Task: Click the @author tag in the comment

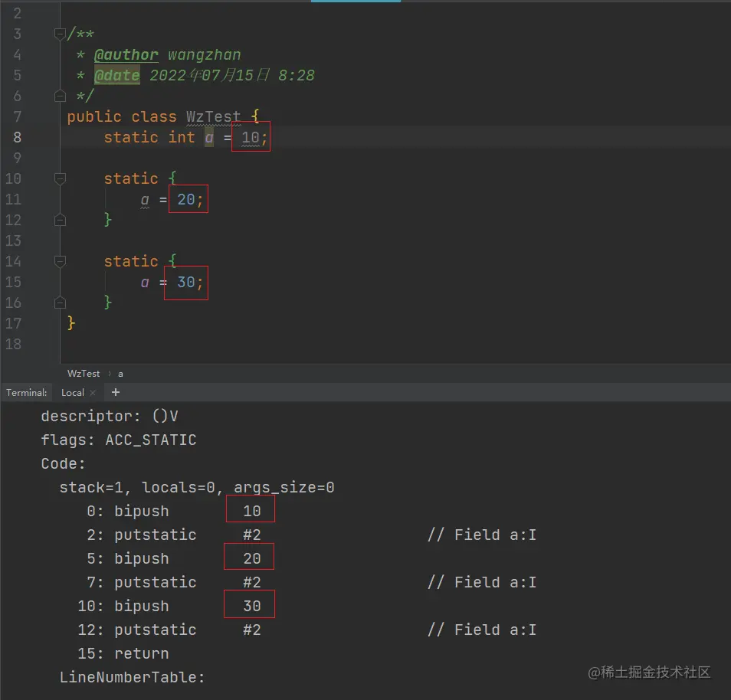Action: pos(126,55)
